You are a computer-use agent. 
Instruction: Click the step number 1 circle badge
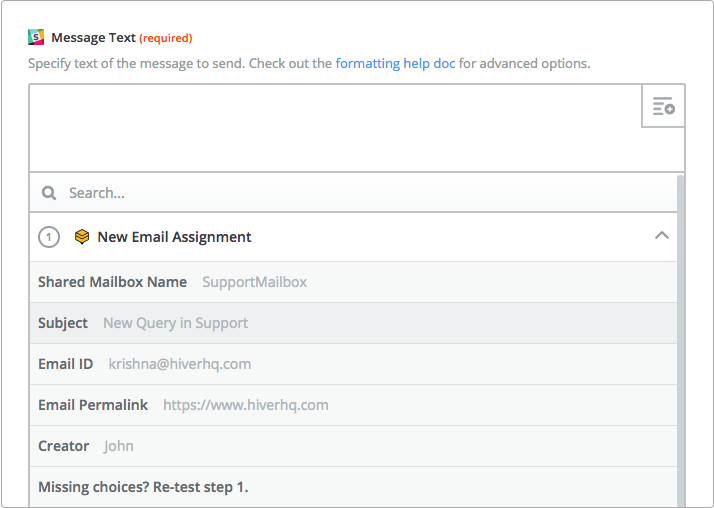pos(49,237)
